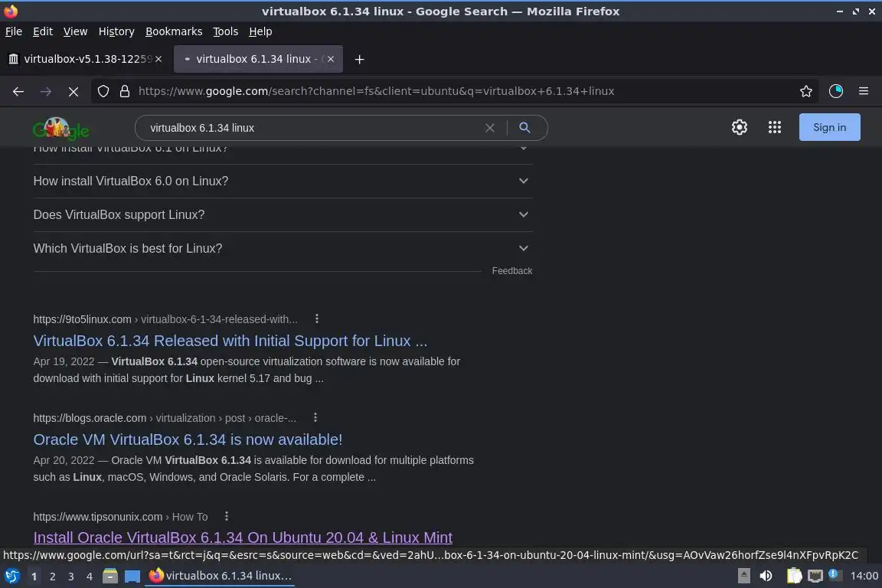882x588 pixels.
Task: Click the Sign in button
Action: 830,127
